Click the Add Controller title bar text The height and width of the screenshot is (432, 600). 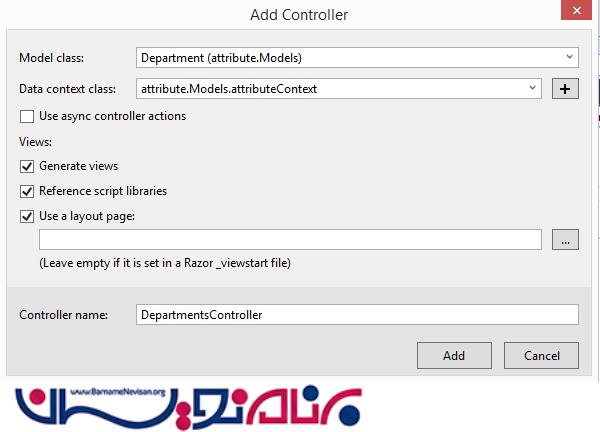coord(299,15)
